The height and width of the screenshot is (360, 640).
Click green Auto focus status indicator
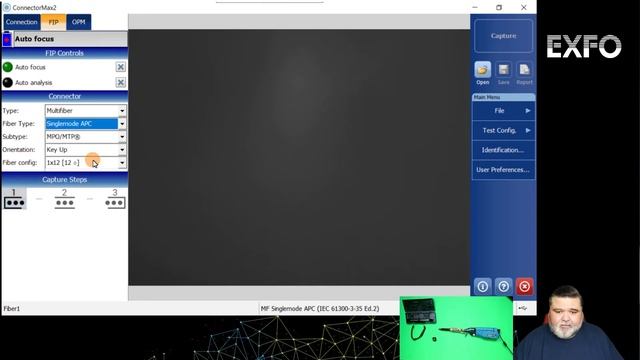coord(8,67)
